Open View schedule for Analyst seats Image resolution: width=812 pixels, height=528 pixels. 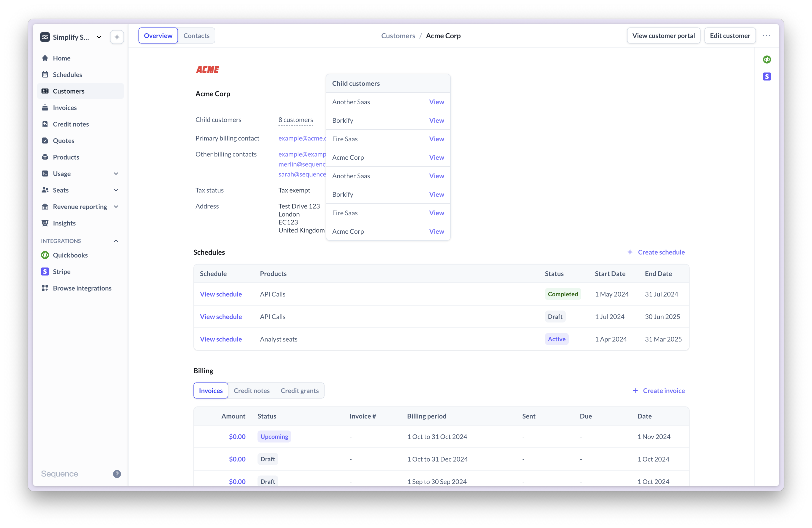point(221,339)
